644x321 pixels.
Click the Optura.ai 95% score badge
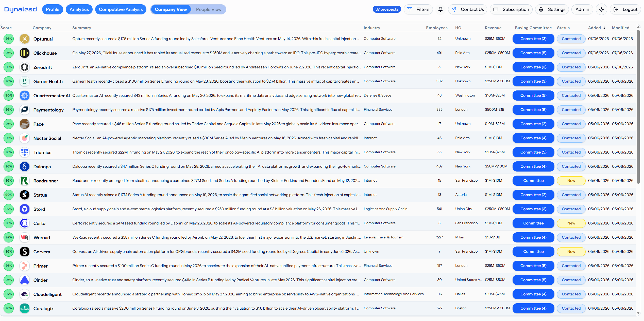coord(9,39)
